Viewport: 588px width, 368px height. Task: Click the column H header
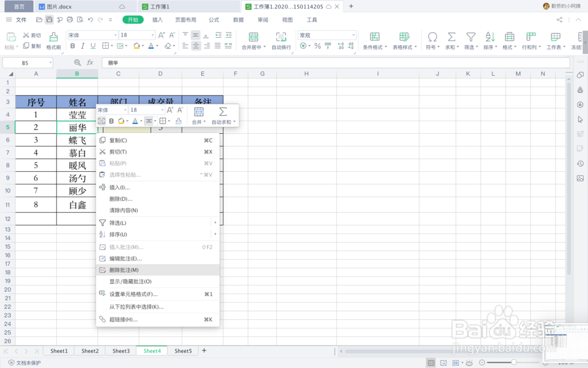point(306,74)
